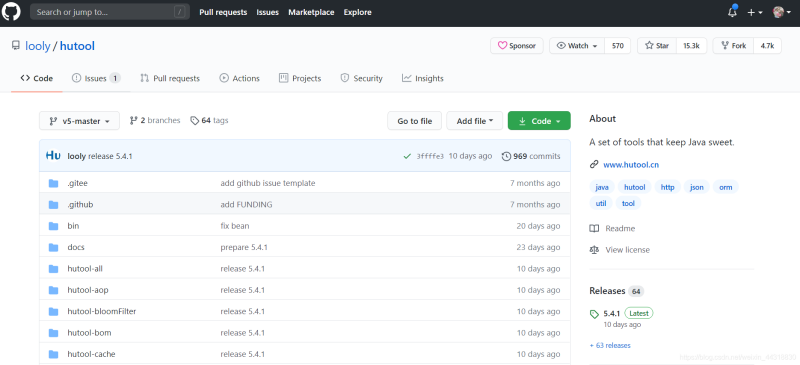The width and height of the screenshot is (800, 365).
Task: Open the .github folder
Action: (80, 205)
